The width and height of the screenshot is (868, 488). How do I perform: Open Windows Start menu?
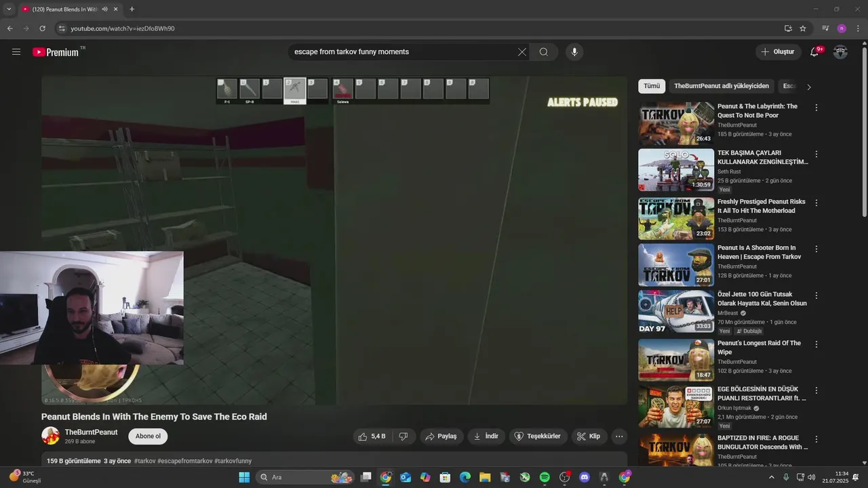(x=244, y=477)
